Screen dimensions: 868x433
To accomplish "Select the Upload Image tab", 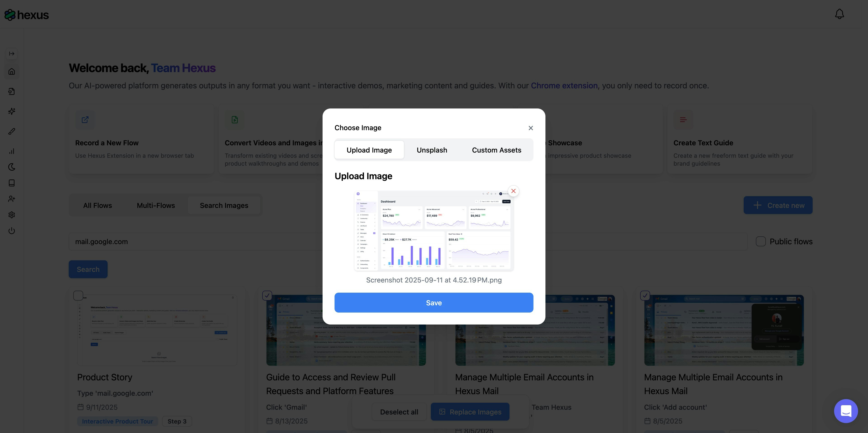I will point(369,150).
